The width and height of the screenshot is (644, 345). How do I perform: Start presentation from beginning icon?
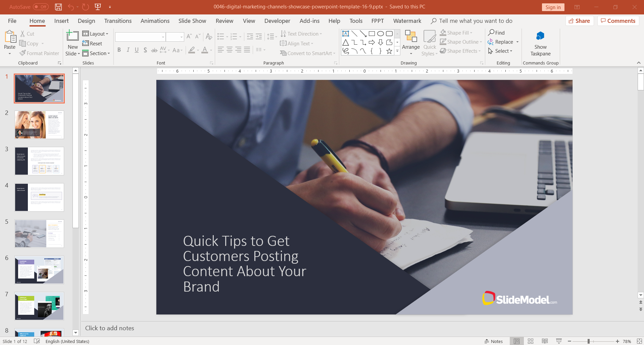pyautogui.click(x=98, y=7)
